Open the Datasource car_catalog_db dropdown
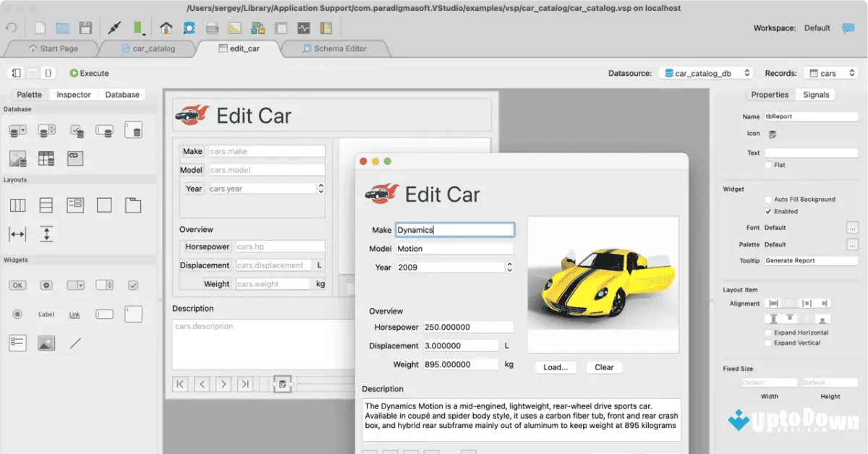868x454 pixels. point(705,73)
